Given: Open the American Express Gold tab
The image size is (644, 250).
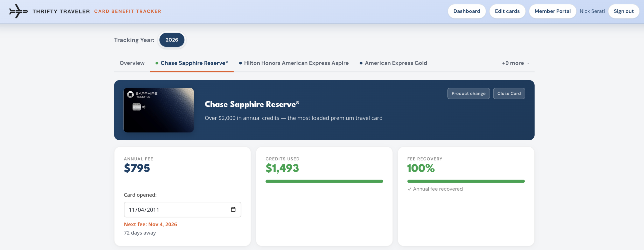Looking at the screenshot, I should [393, 63].
